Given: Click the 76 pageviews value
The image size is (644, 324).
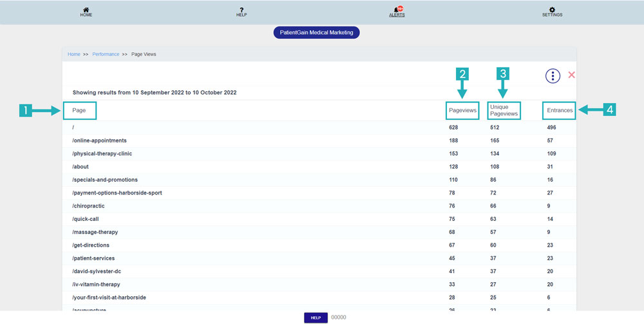Looking at the screenshot, I should (452, 206).
